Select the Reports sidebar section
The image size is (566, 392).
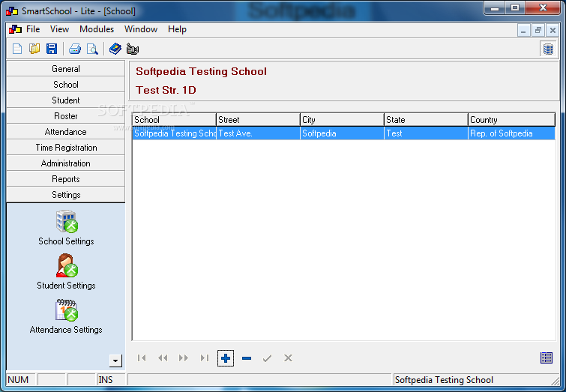pos(66,179)
